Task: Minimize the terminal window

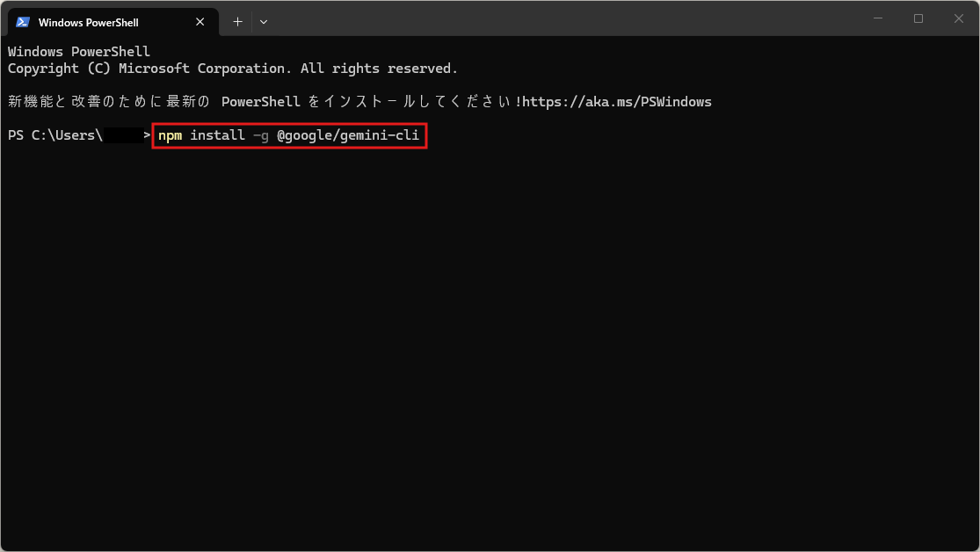Action: coord(878,18)
